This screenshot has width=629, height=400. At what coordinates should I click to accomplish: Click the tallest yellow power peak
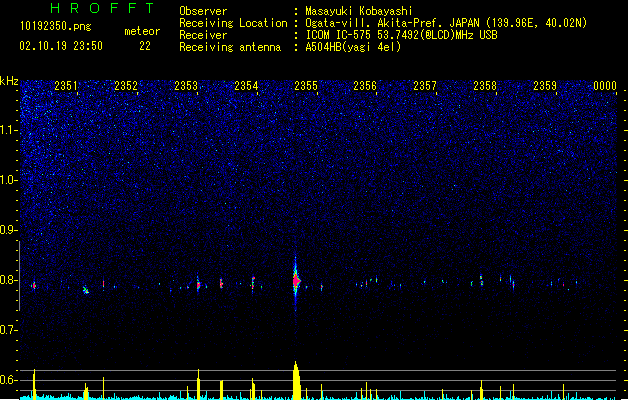[x=296, y=380]
